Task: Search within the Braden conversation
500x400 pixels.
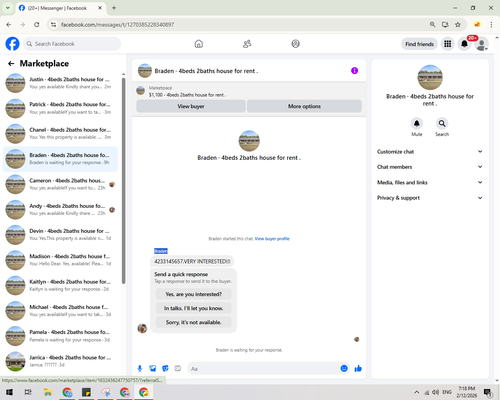Action: coord(442,123)
